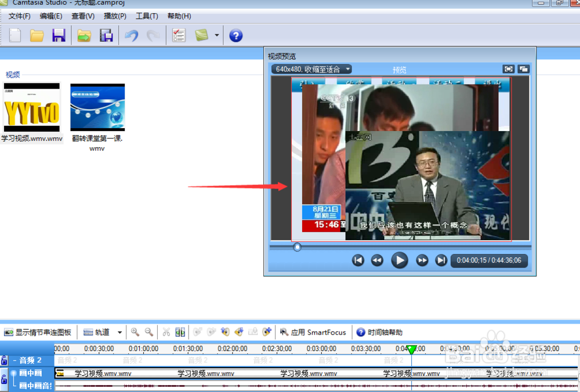This screenshot has width=580, height=392.
Task: Click the greyed redo arrow
Action: click(153, 35)
